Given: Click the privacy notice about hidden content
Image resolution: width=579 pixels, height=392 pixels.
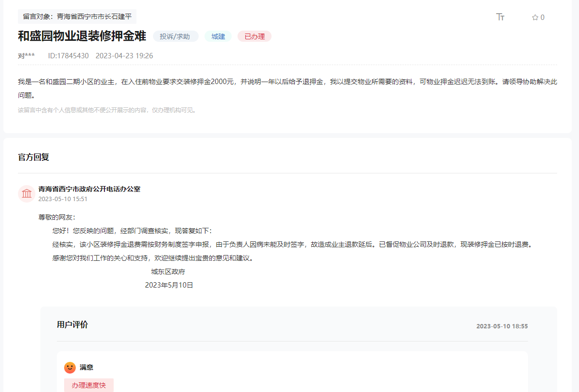Looking at the screenshot, I should point(107,110).
